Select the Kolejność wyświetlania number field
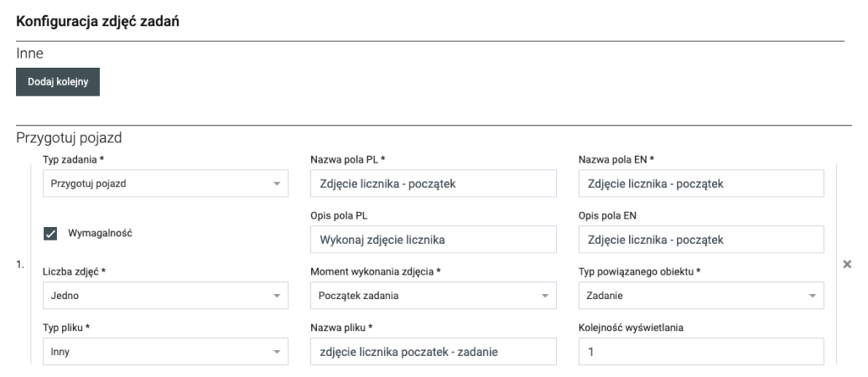The height and width of the screenshot is (377, 868). (701, 352)
